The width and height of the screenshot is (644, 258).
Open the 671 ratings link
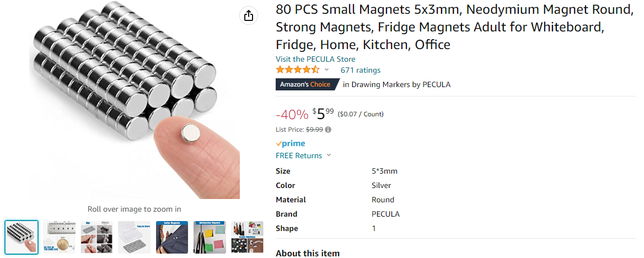click(x=361, y=70)
